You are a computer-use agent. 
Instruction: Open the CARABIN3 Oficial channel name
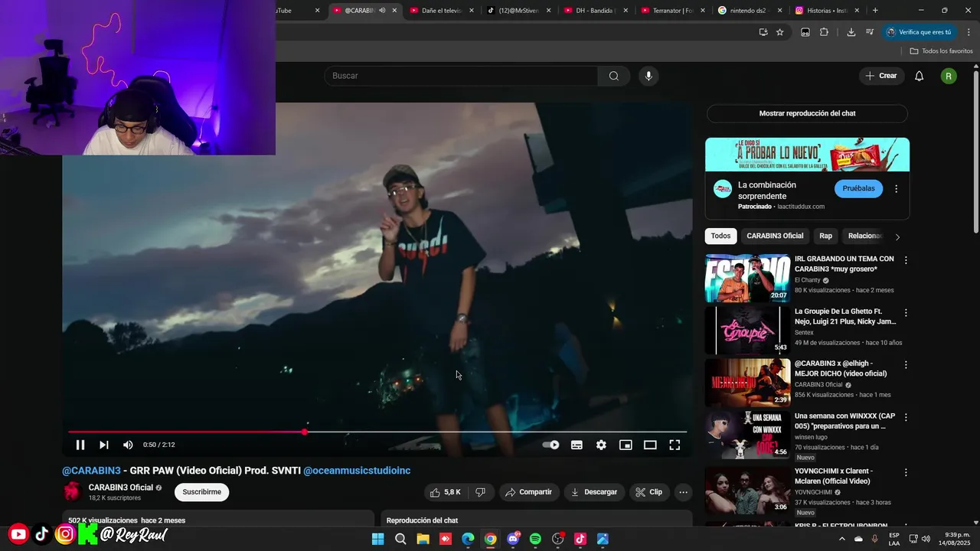tap(121, 487)
